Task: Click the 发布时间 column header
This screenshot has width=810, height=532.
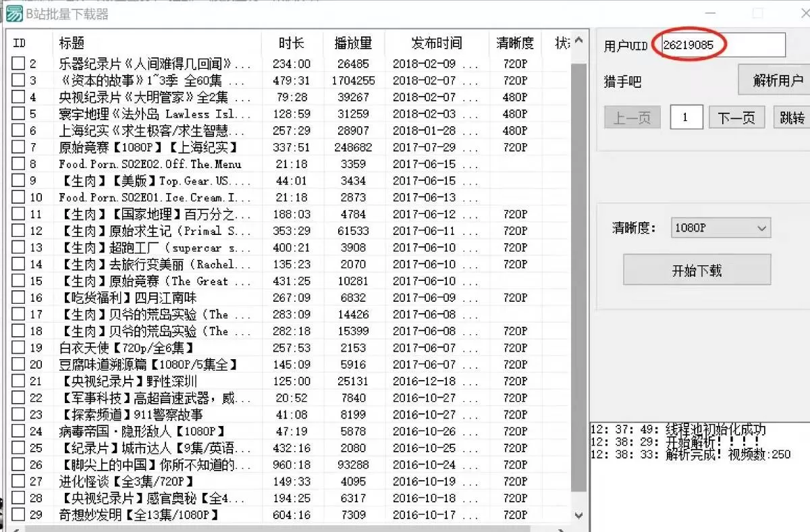Action: [x=437, y=43]
